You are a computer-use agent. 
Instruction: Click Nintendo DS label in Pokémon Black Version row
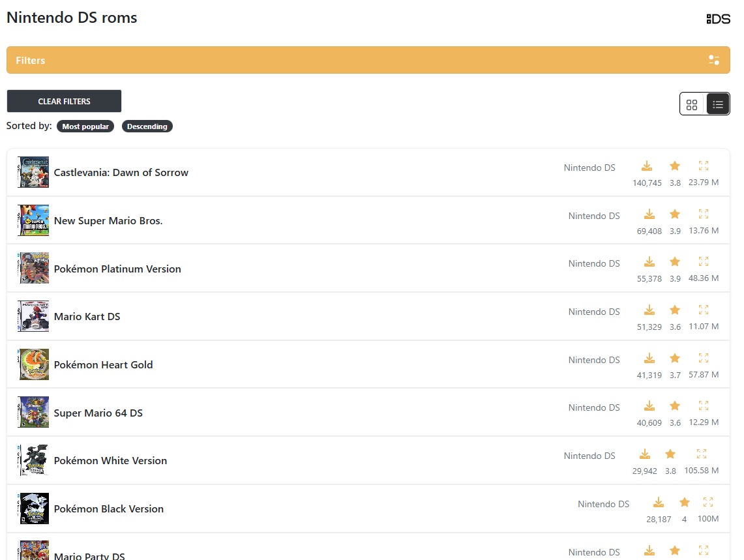pos(604,504)
